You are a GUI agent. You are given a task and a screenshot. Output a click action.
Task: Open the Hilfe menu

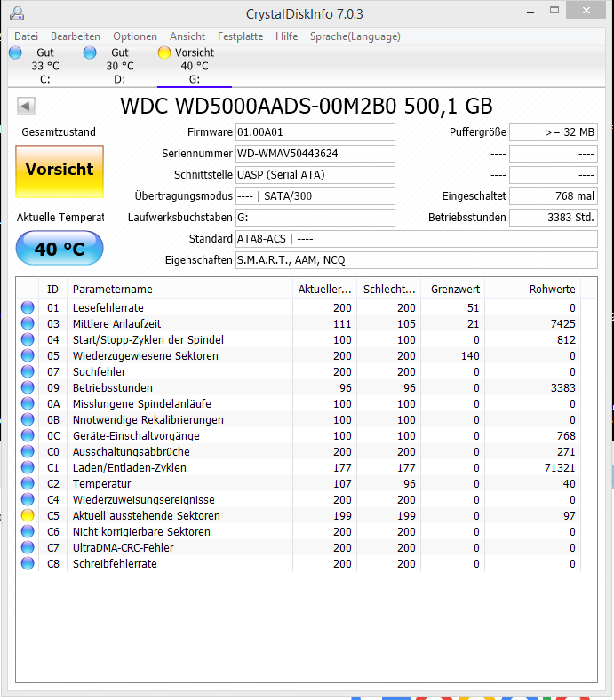[x=287, y=36]
